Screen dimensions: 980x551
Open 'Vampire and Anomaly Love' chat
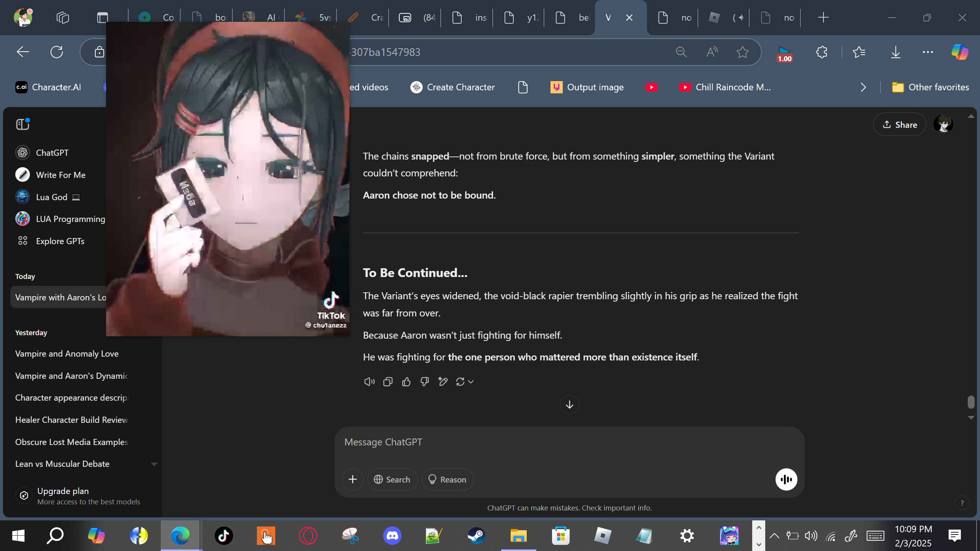click(x=67, y=354)
